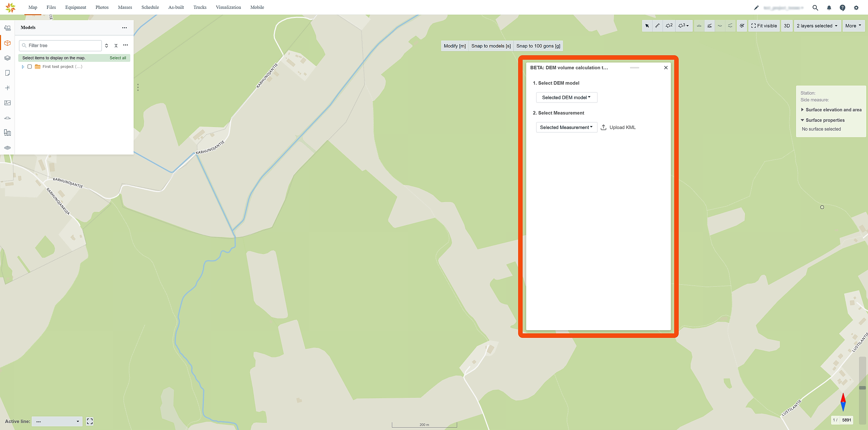The height and width of the screenshot is (430, 868).
Task: Open the map bookmarks sidebar icon
Action: click(x=7, y=133)
